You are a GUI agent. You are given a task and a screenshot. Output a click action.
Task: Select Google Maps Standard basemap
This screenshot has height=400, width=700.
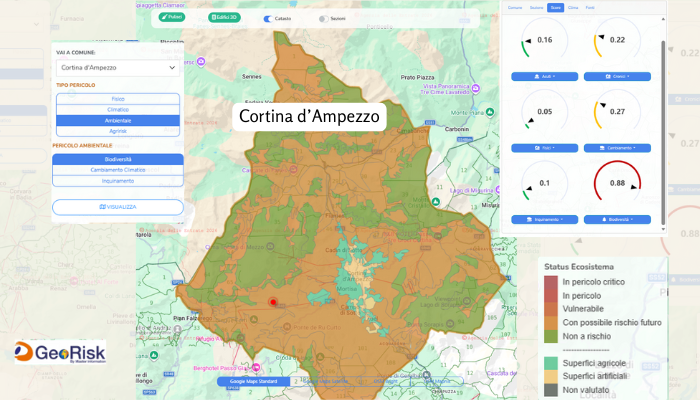(254, 382)
